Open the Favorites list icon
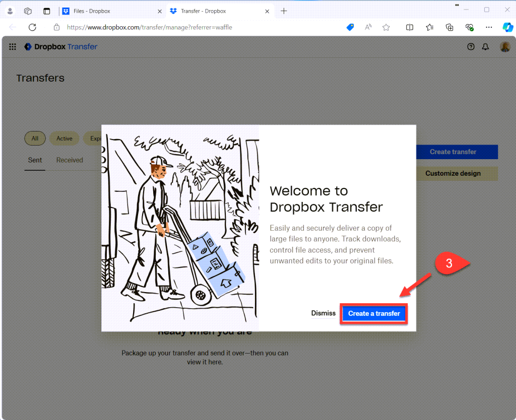The height and width of the screenshot is (420, 516). (429, 27)
